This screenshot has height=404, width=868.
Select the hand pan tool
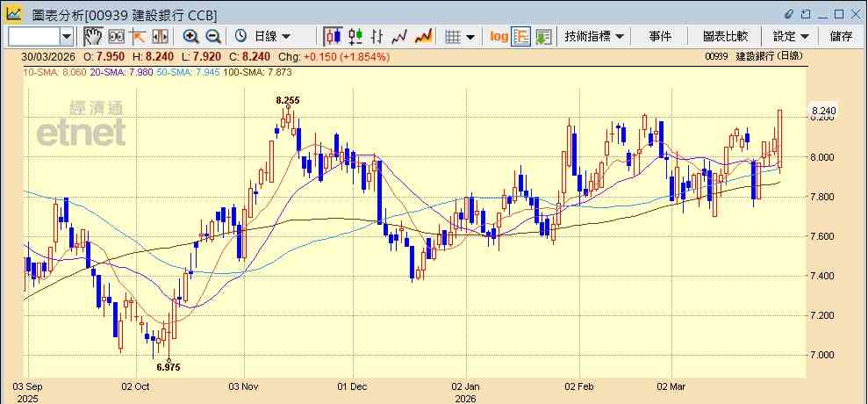click(x=93, y=37)
